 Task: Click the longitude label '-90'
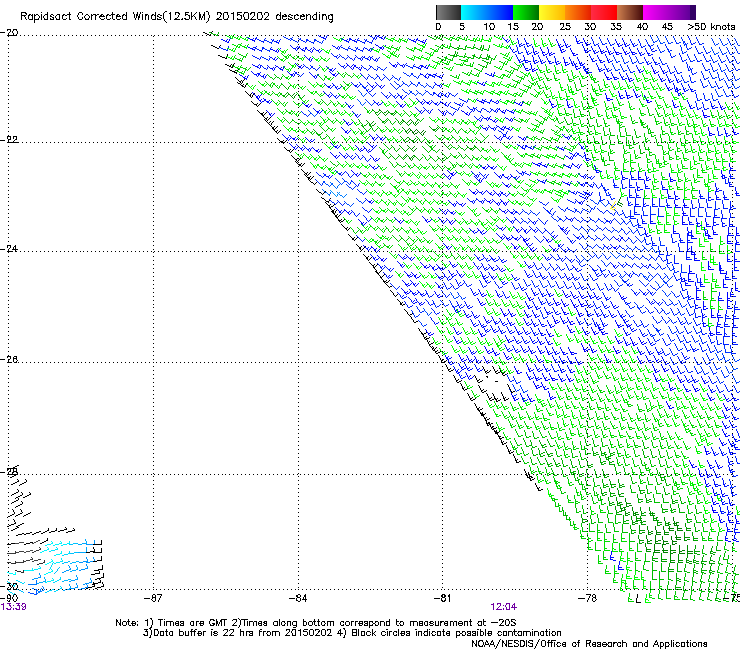[x=9, y=598]
